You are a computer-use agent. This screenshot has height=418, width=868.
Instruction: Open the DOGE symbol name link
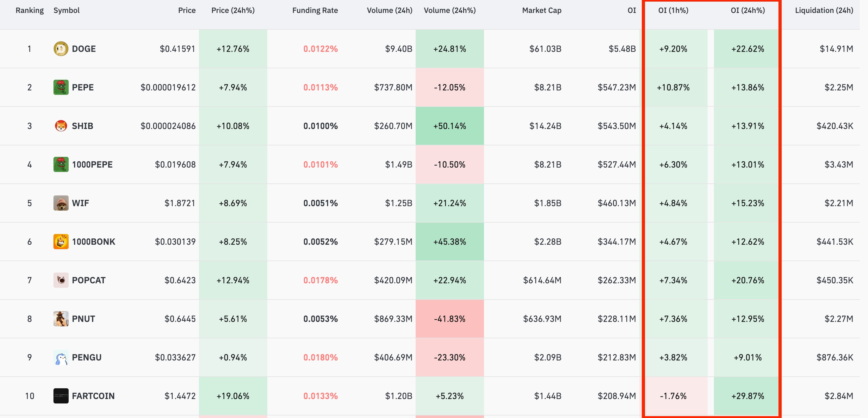(x=84, y=49)
